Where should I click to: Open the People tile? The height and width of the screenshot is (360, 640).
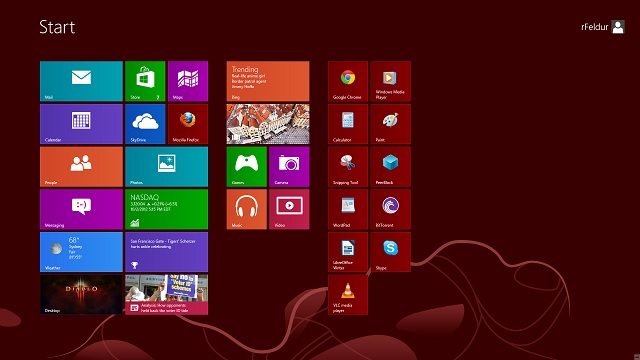(x=81, y=167)
